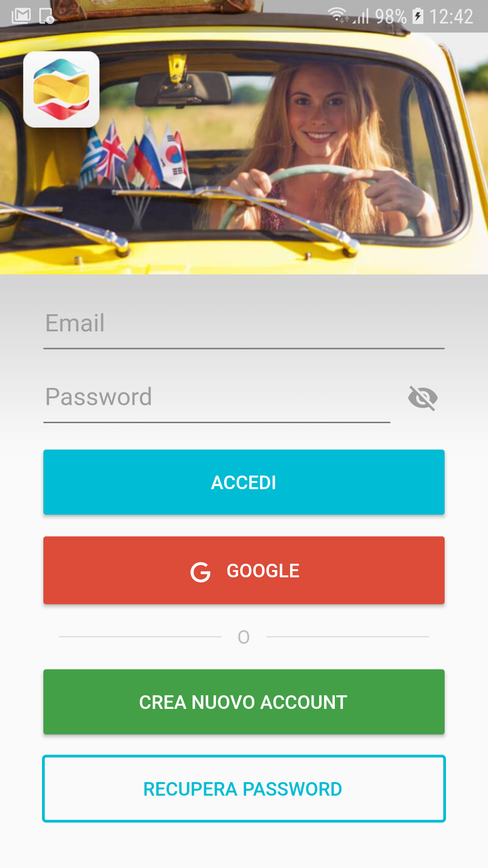Tap the 12:42 clock in status bar
The image size is (488, 868).
pos(451,17)
